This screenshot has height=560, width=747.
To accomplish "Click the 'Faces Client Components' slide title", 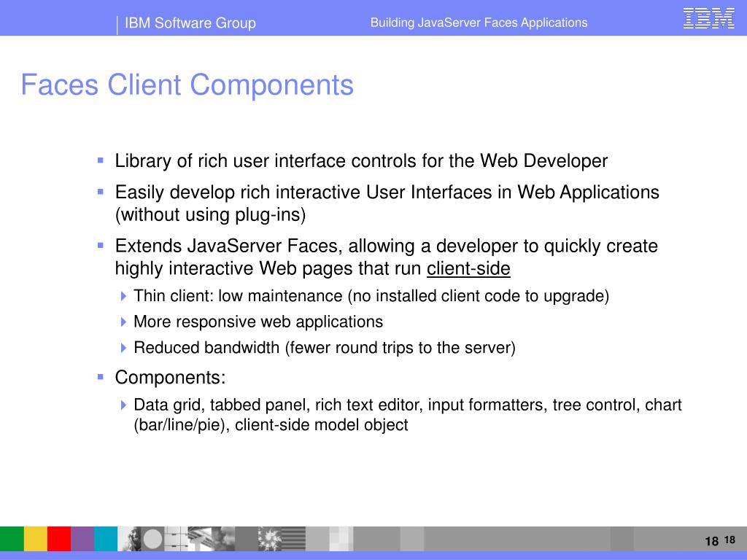I will click(x=187, y=85).
